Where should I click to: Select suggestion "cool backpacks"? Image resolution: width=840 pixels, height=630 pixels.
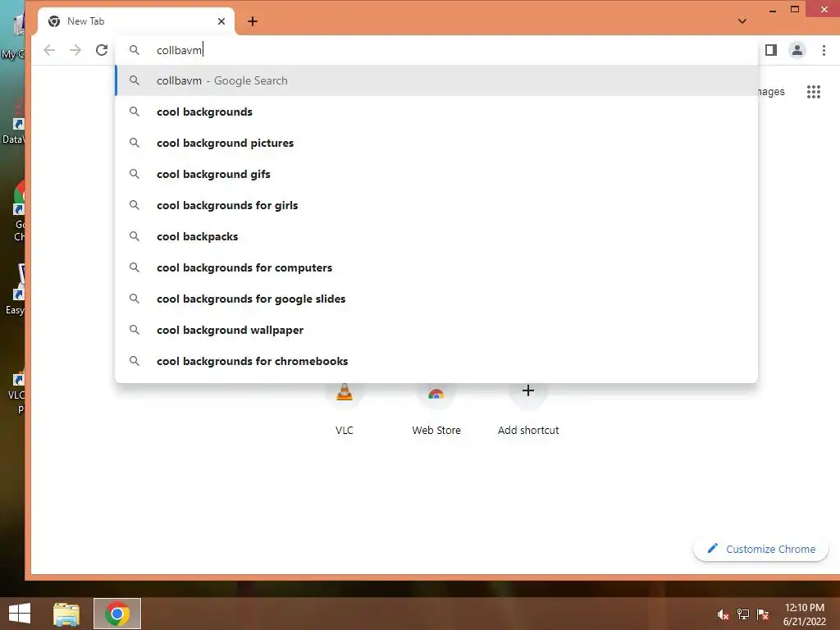click(436, 236)
